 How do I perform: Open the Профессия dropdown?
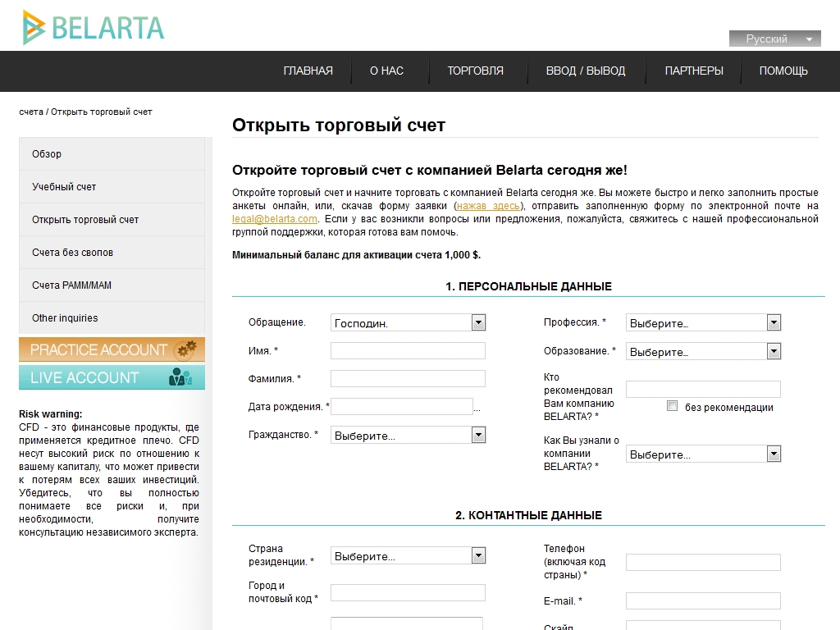point(774,323)
